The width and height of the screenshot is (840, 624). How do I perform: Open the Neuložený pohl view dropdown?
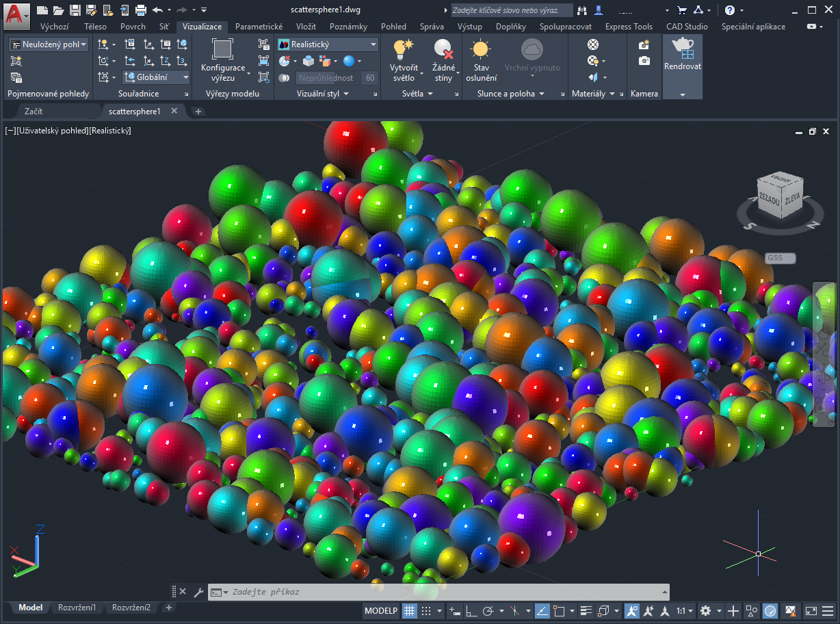[49, 44]
